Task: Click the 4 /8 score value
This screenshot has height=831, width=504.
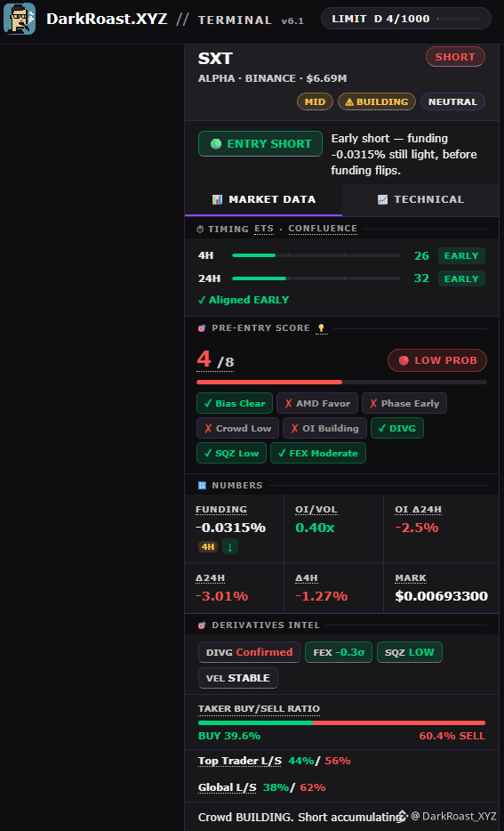Action: (x=215, y=360)
